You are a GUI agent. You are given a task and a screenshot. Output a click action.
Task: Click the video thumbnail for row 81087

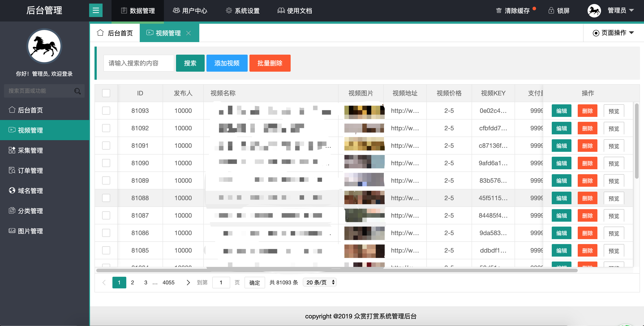point(364,215)
